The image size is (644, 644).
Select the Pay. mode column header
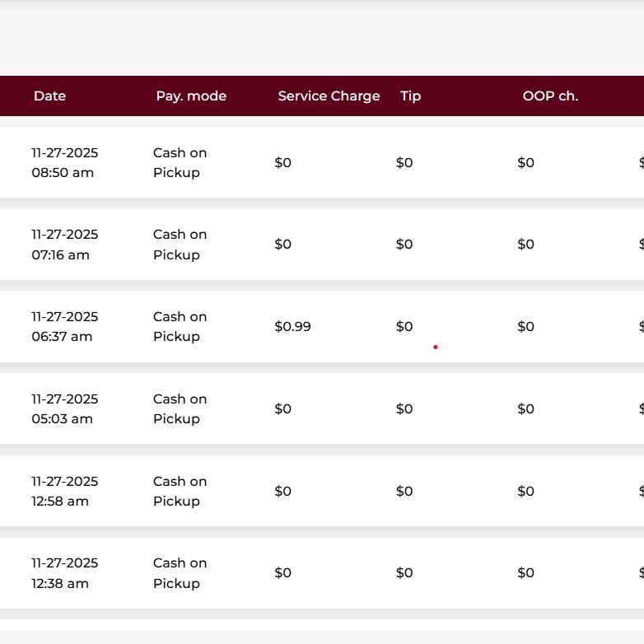(191, 96)
